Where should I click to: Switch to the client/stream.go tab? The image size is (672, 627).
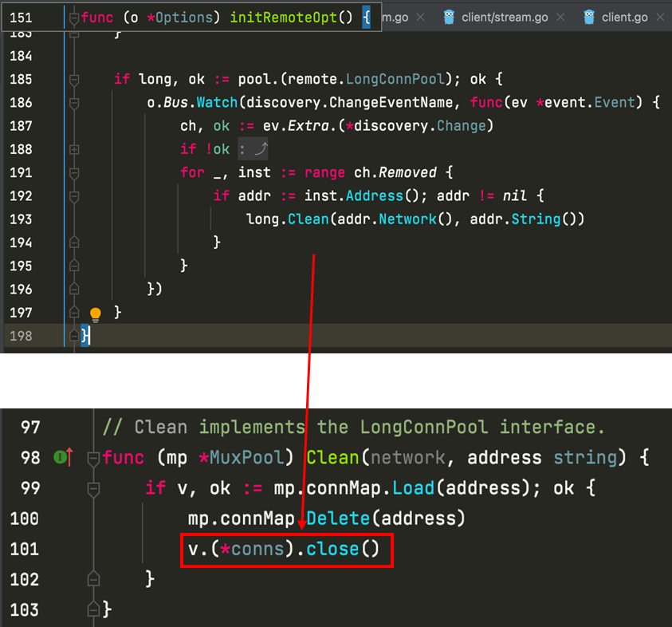[505, 17]
